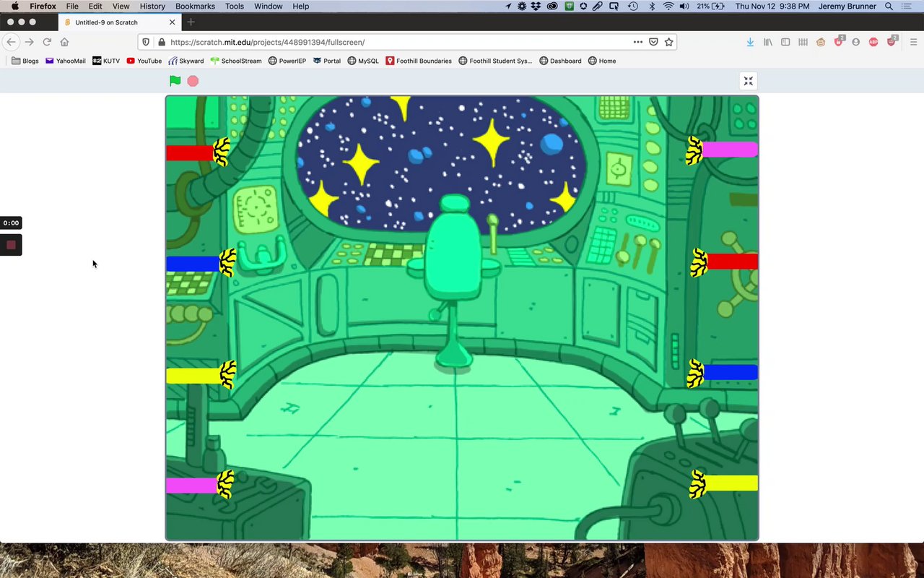Open the Bluetooth status menu
Viewport: 924px width, 578px height.
point(652,6)
